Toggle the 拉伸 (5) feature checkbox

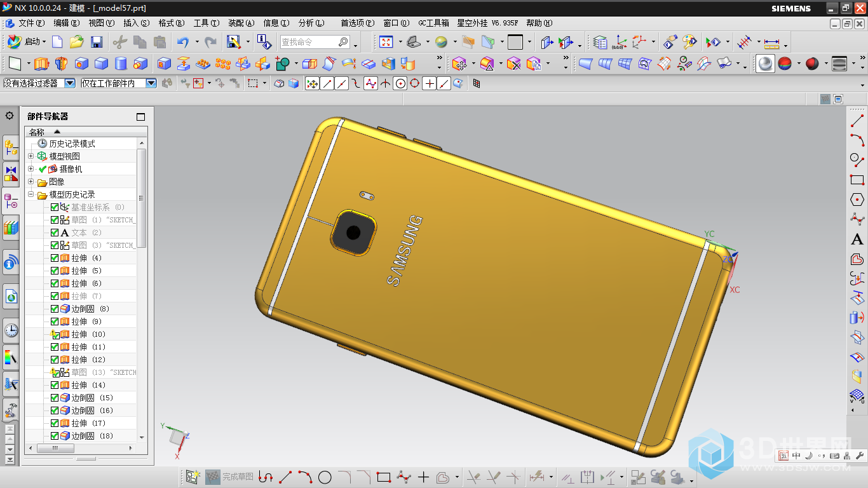[55, 271]
